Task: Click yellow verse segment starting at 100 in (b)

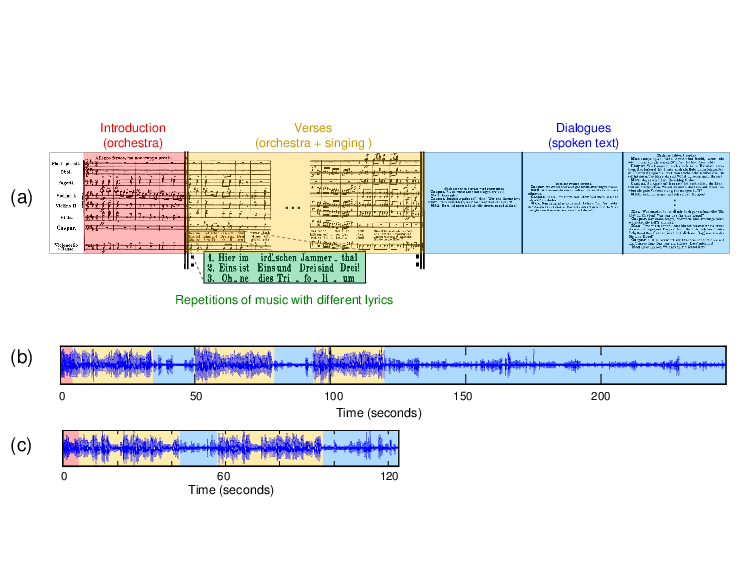Action: click(349, 365)
